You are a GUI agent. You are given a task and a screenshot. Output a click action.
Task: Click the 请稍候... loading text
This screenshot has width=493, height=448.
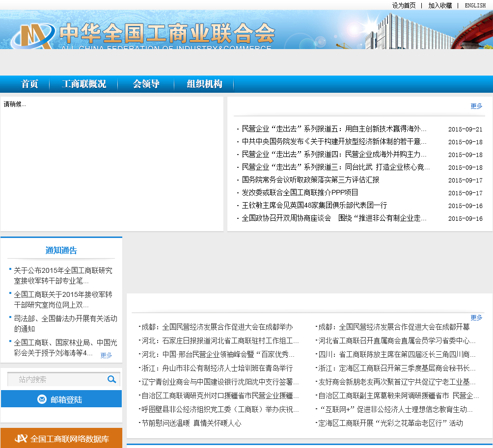tap(15, 105)
